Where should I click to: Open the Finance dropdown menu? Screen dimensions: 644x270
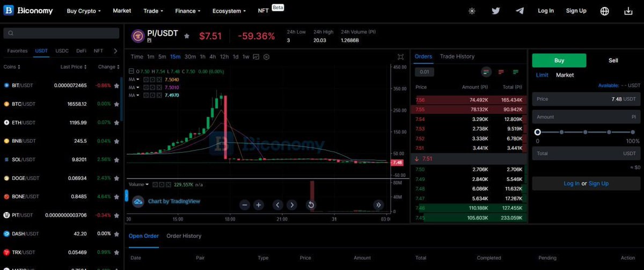click(188, 11)
